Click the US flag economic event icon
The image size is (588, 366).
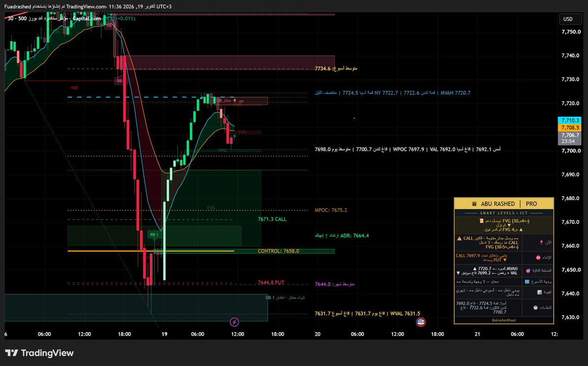pyautogui.click(x=420, y=322)
